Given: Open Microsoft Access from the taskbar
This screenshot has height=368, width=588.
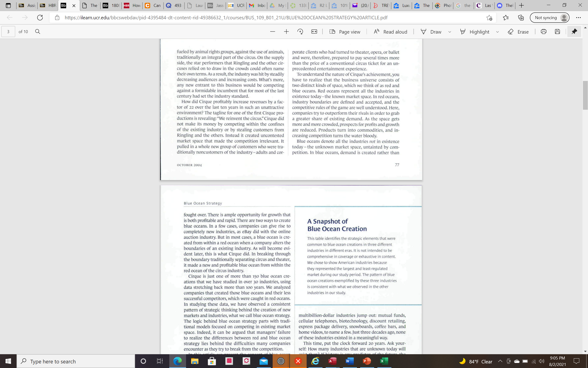Looking at the screenshot, I should click(332, 361).
